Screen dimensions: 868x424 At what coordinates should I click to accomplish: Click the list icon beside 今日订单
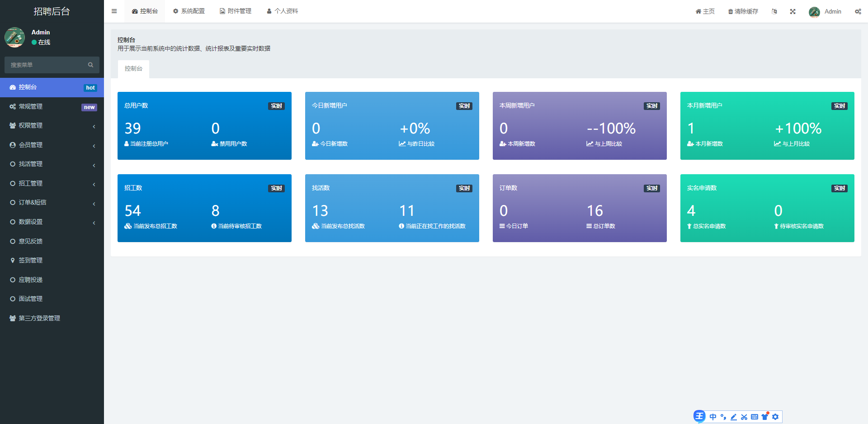(x=502, y=226)
